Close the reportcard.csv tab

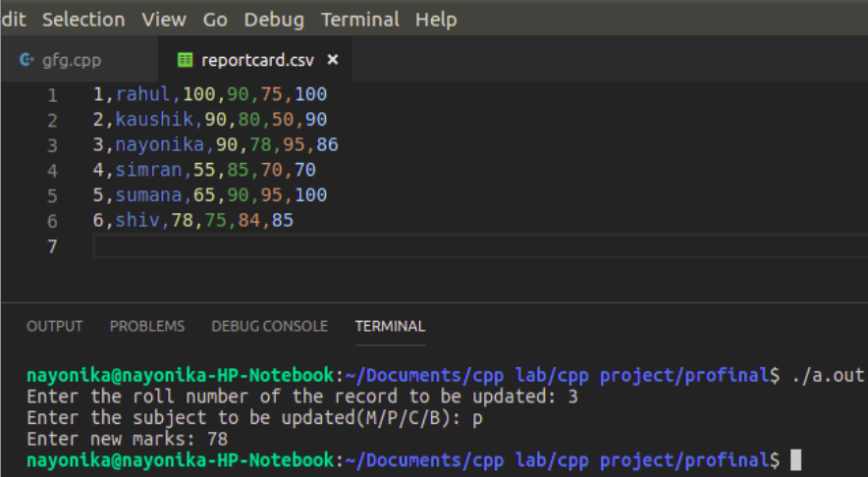coord(333,59)
